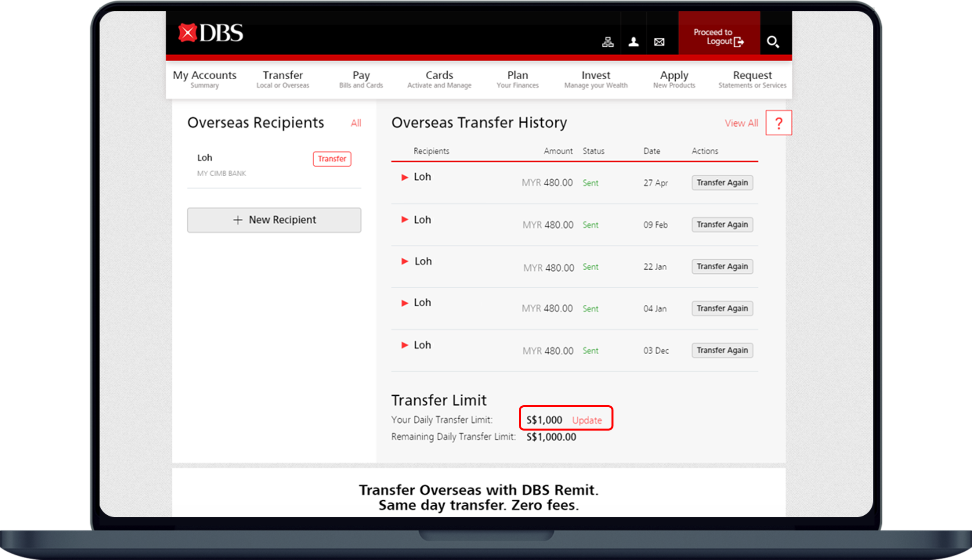Click Transfer Again for 04 Jan transfer
972x560 pixels.
pos(722,309)
